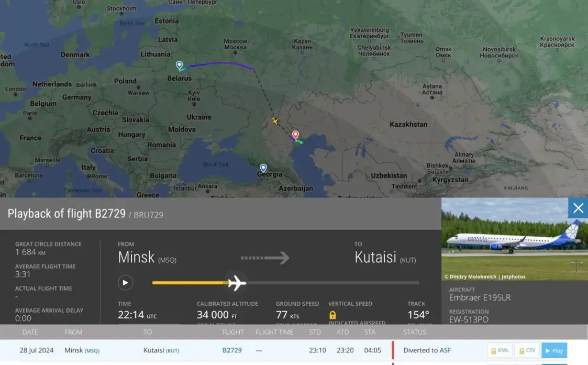The height and width of the screenshot is (365, 588).
Task: Click the 34 000 FT altitude value
Action: [217, 315]
